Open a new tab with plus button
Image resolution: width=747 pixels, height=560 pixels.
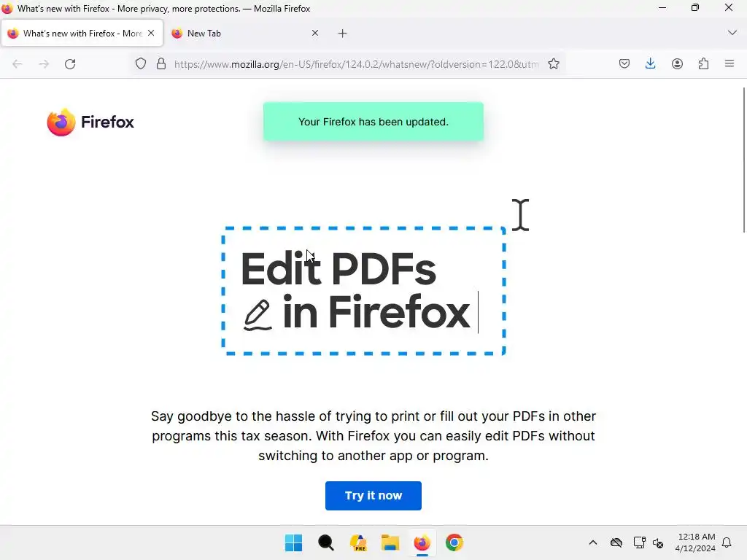coord(343,34)
